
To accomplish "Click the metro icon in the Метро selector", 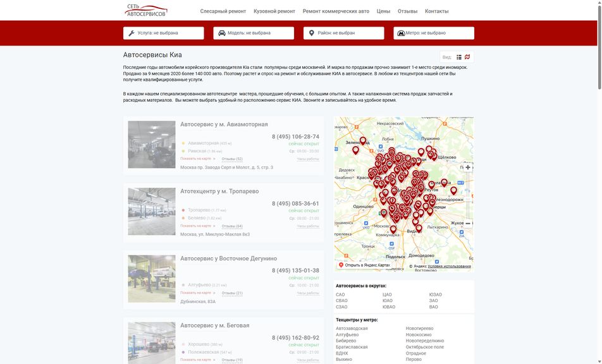I will point(401,33).
